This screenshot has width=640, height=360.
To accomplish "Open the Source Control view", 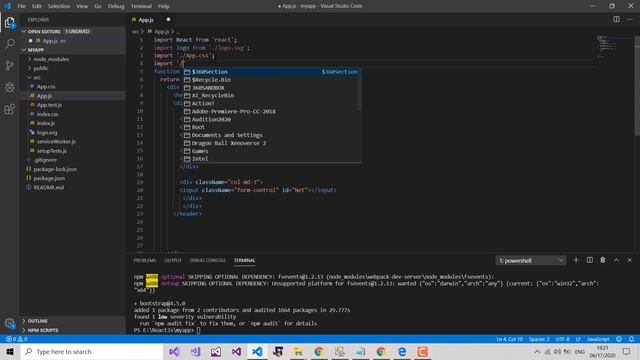I will tap(10, 65).
